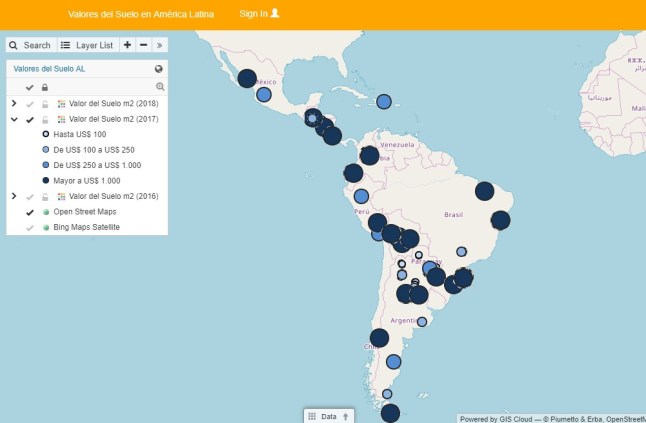Click Mayor a US$ 1.000 legend swatch
646x423 pixels.
pos(46,181)
